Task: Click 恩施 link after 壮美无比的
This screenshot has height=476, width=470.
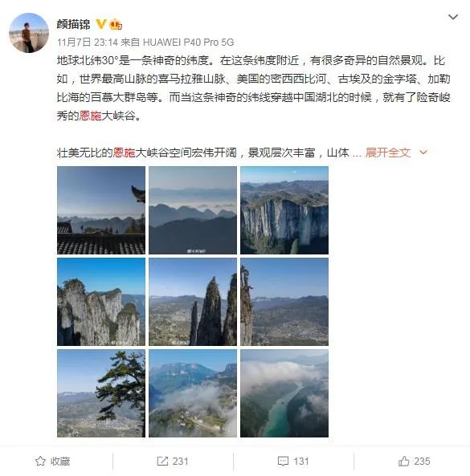Action: pyautogui.click(x=124, y=153)
